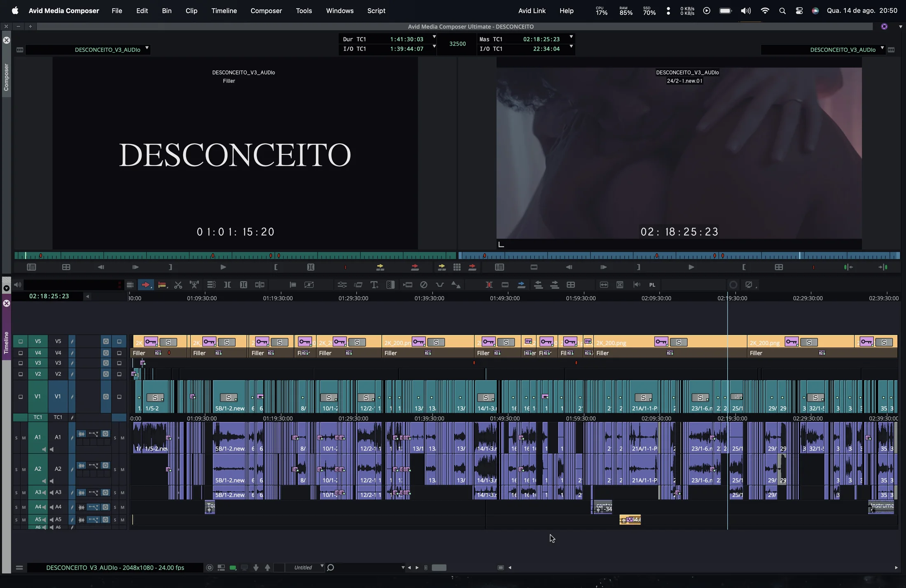This screenshot has height=588, width=906.
Task: Open the Composer menu
Action: [x=266, y=11]
